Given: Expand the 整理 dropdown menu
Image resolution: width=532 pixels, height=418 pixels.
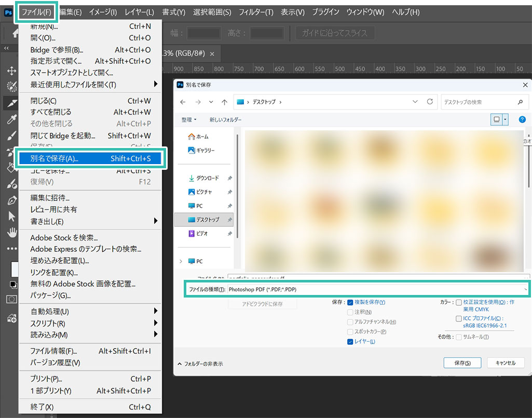Looking at the screenshot, I should point(189,120).
